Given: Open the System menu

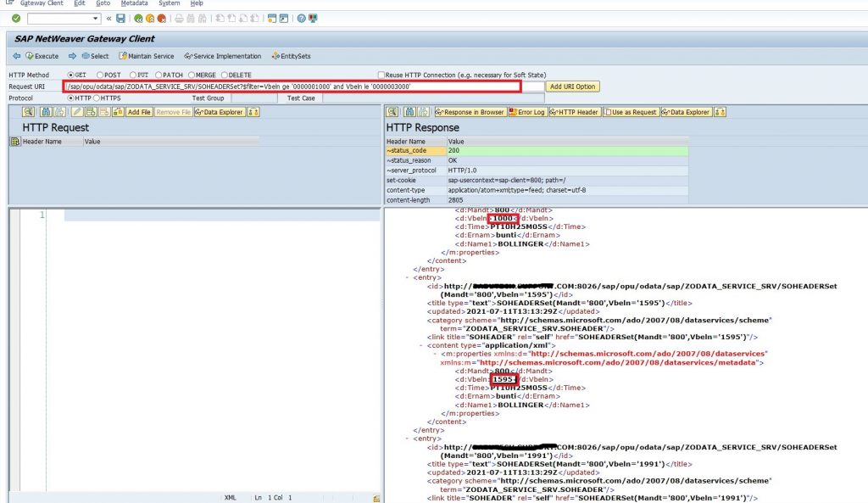Looking at the screenshot, I should pos(170,3).
